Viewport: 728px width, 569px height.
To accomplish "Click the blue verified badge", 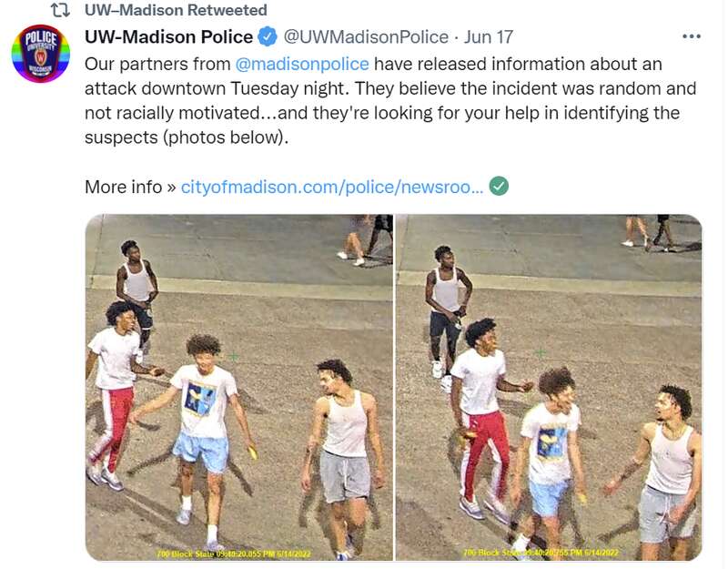I will tap(268, 36).
